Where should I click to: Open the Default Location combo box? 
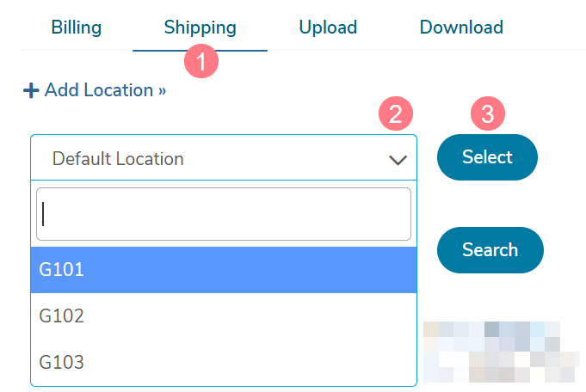pyautogui.click(x=224, y=158)
